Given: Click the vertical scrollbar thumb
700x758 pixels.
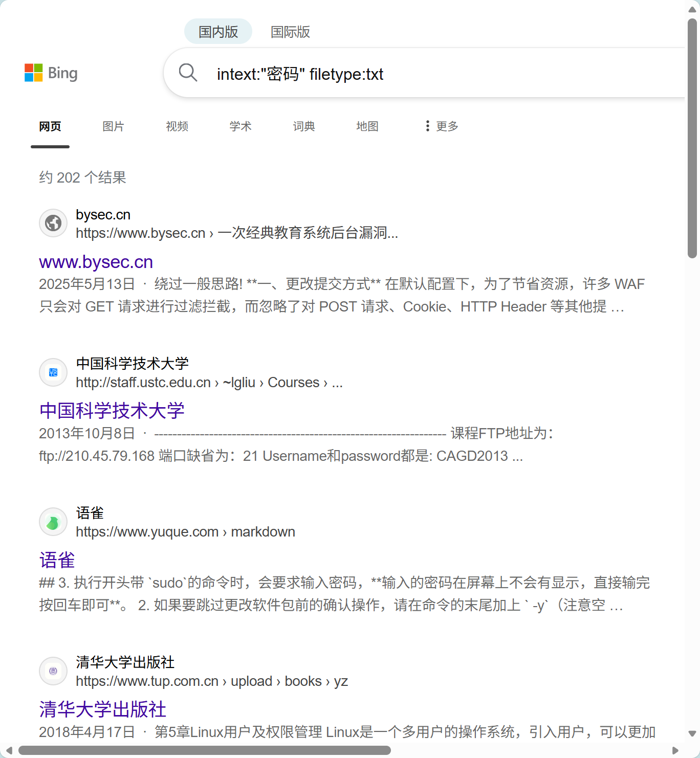Looking at the screenshot, I should [x=692, y=138].
